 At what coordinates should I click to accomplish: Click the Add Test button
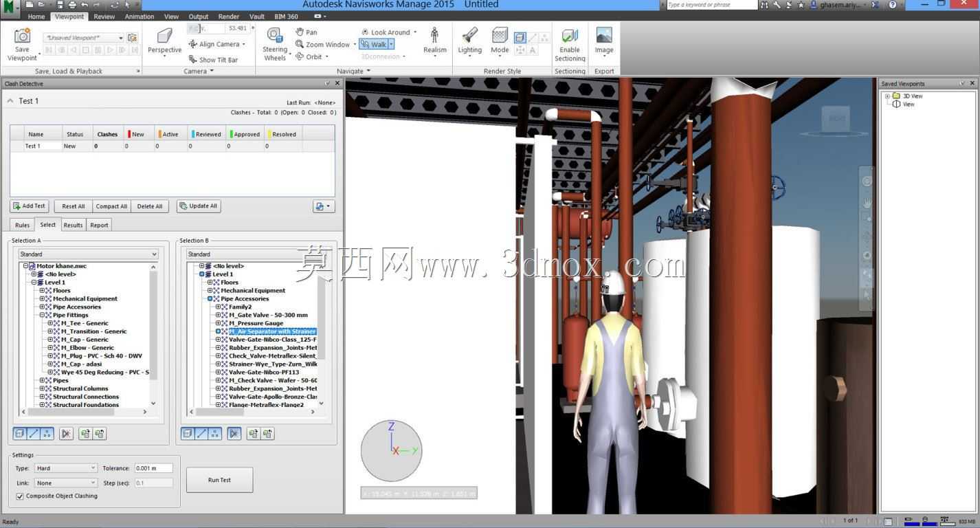coord(30,206)
